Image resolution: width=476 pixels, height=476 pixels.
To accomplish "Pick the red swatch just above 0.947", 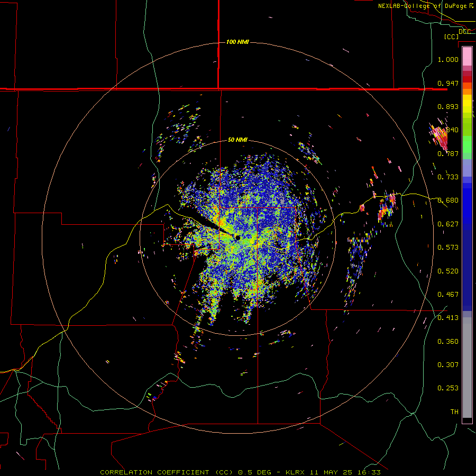I will pyautogui.click(x=467, y=79).
